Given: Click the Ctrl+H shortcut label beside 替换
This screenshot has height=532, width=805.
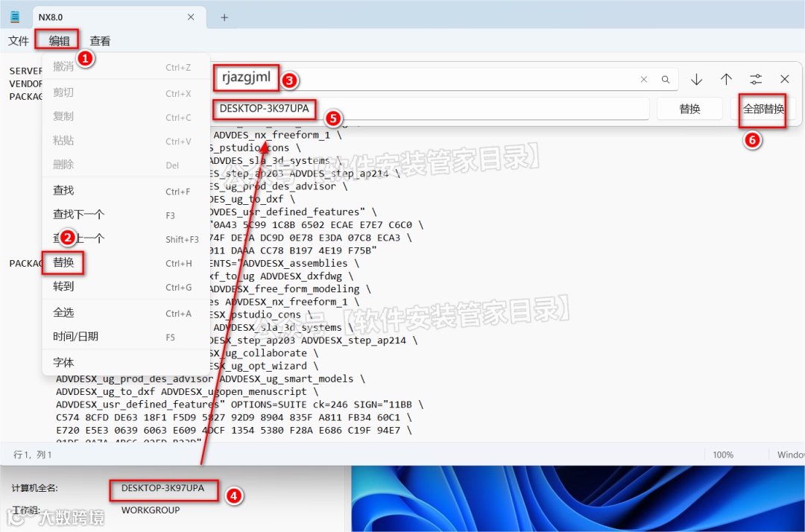Looking at the screenshot, I should point(179,263).
